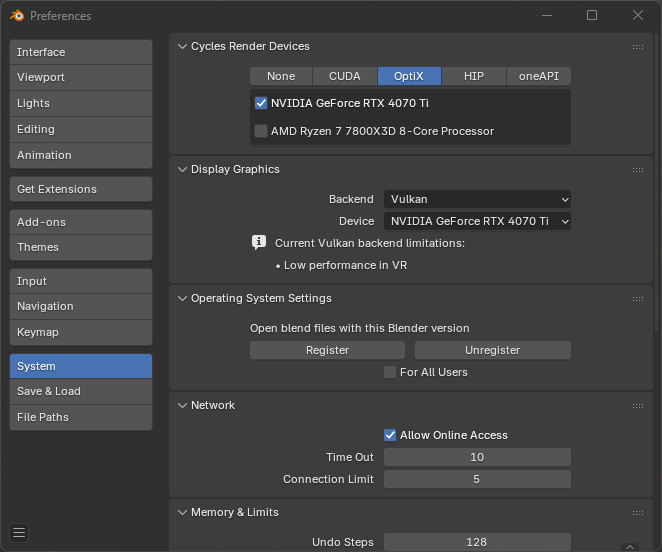Click the vertical scrollbar on right edge

(x=657, y=182)
